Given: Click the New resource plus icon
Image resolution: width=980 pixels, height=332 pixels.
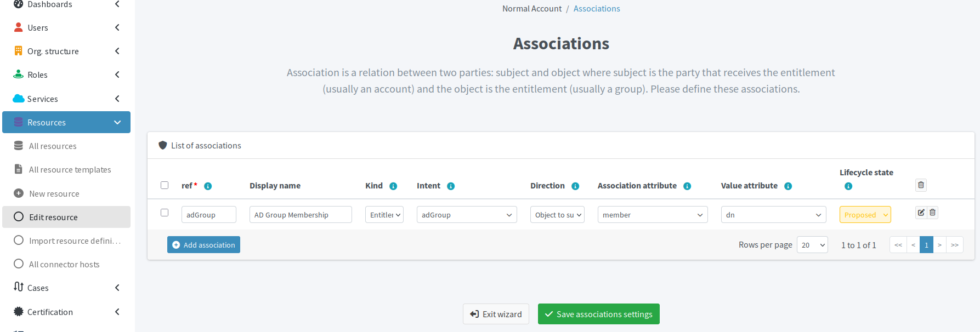Looking at the screenshot, I should coord(19,193).
